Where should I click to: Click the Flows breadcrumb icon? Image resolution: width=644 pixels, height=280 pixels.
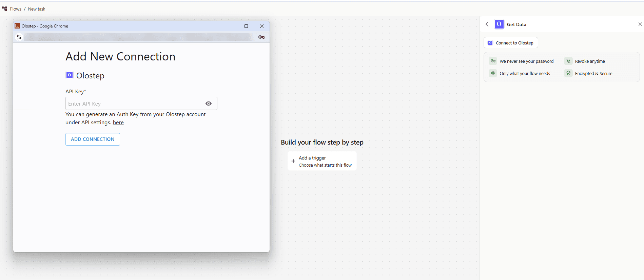click(x=4, y=9)
